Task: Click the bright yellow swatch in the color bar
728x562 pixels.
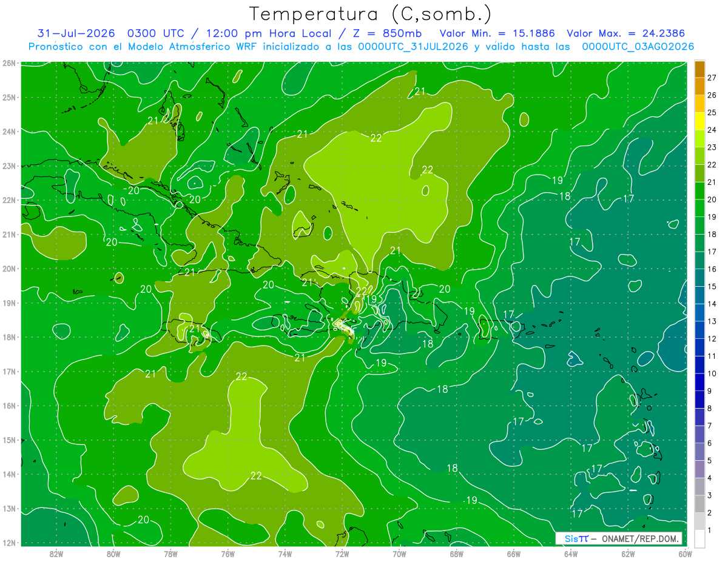Action: tap(699, 121)
